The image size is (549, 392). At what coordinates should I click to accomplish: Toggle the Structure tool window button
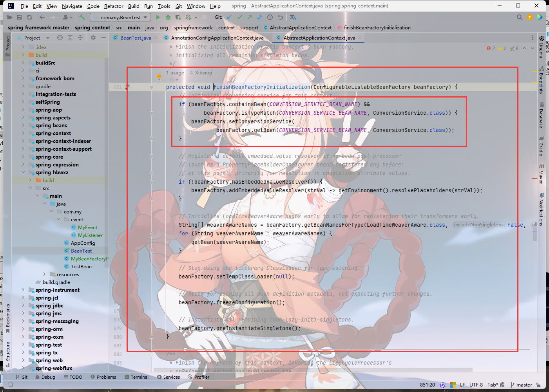[x=7, y=354]
